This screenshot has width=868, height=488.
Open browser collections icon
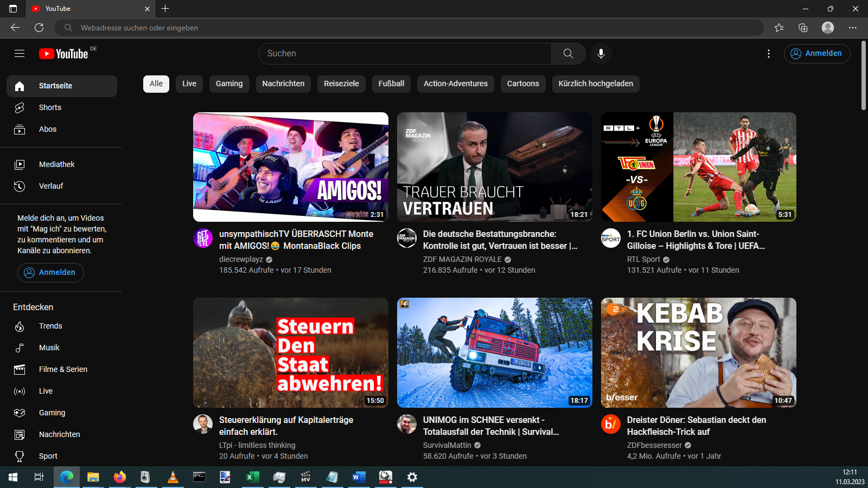click(x=803, y=28)
